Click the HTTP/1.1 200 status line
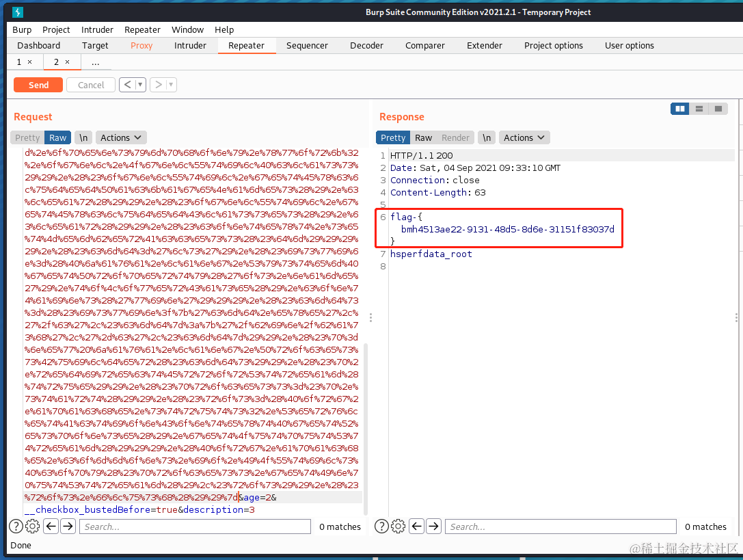 click(421, 155)
